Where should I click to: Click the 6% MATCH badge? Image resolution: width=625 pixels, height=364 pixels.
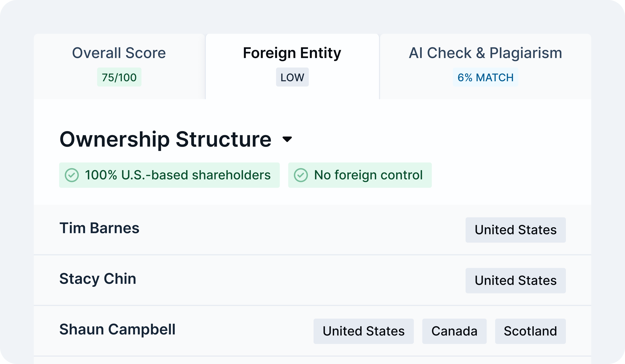pyautogui.click(x=485, y=77)
